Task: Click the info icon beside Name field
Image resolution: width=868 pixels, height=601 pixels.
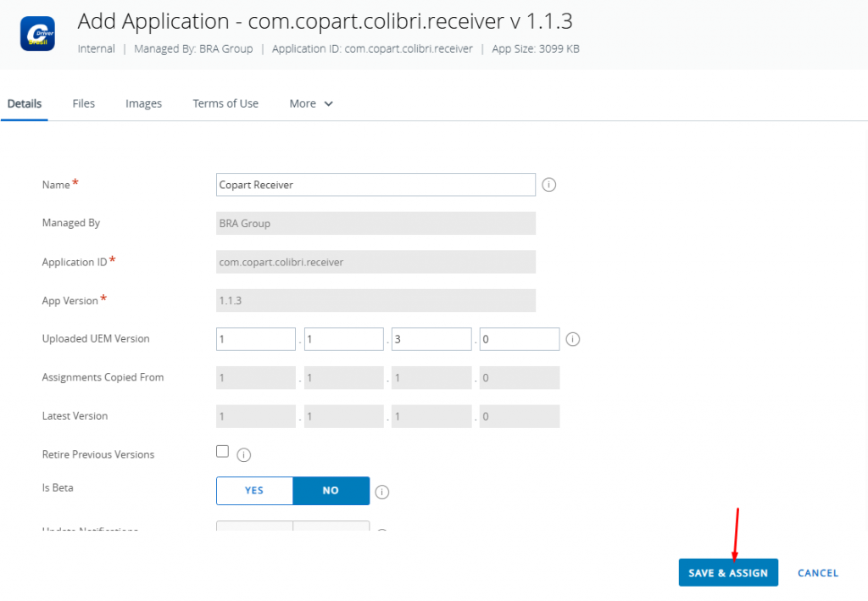Action: (548, 185)
